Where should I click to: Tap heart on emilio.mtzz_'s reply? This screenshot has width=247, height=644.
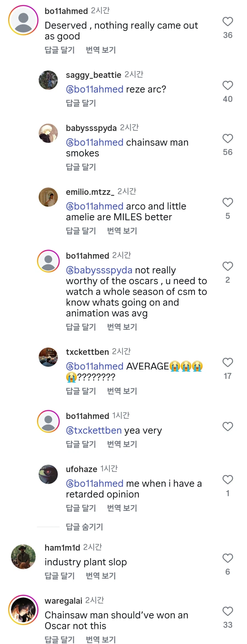(228, 202)
